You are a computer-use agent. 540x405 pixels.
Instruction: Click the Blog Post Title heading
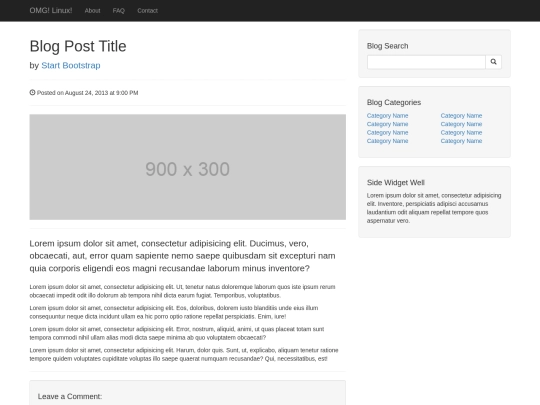[78, 46]
